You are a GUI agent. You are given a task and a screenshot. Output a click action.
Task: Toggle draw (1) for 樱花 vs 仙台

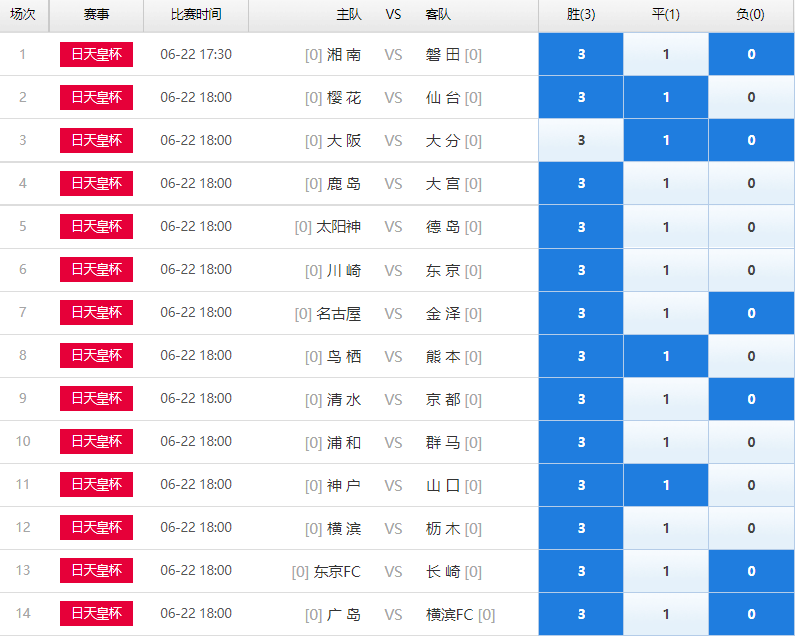coord(666,97)
